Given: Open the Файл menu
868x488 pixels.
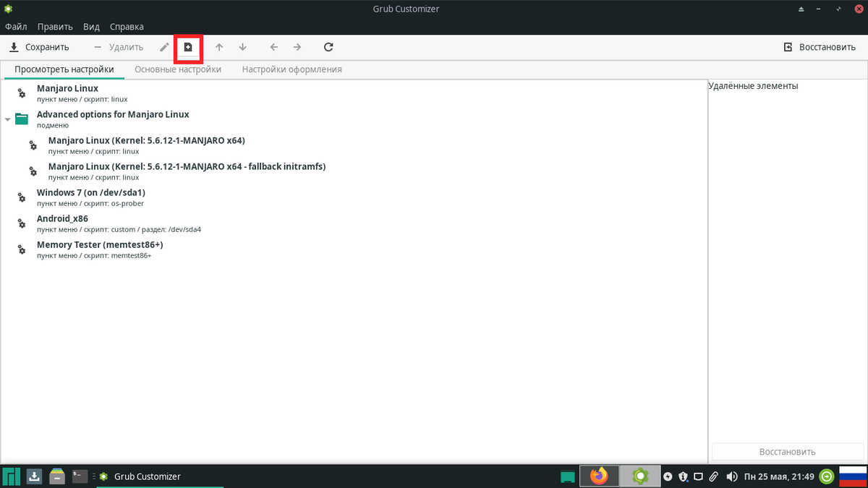Looking at the screenshot, I should (16, 27).
